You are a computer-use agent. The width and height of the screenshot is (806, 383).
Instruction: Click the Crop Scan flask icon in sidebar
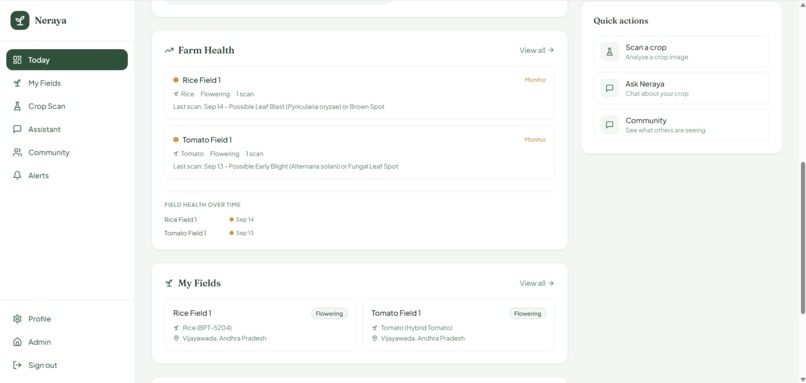click(17, 106)
